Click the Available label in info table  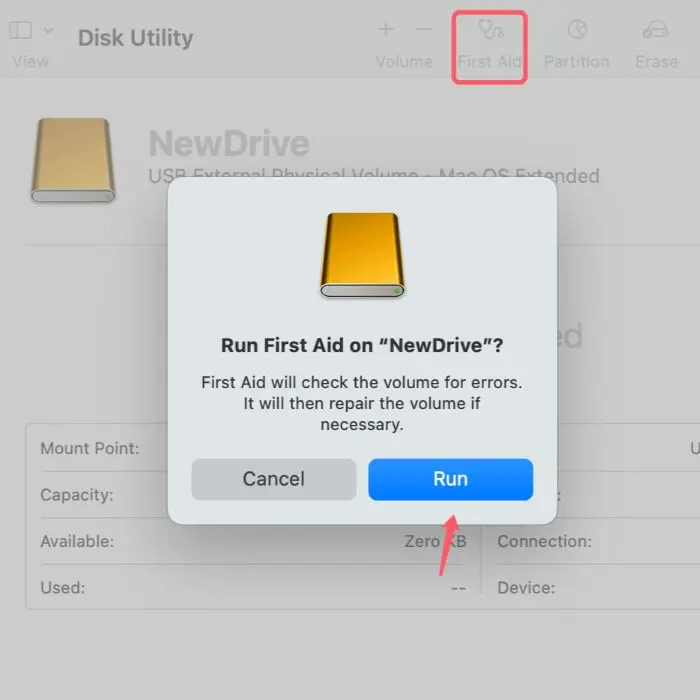[x=77, y=541]
